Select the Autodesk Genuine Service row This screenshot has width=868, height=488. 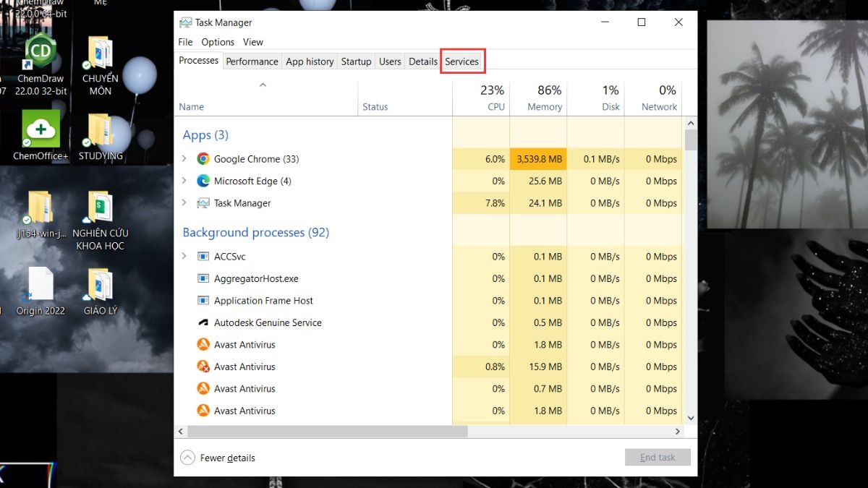coord(430,322)
